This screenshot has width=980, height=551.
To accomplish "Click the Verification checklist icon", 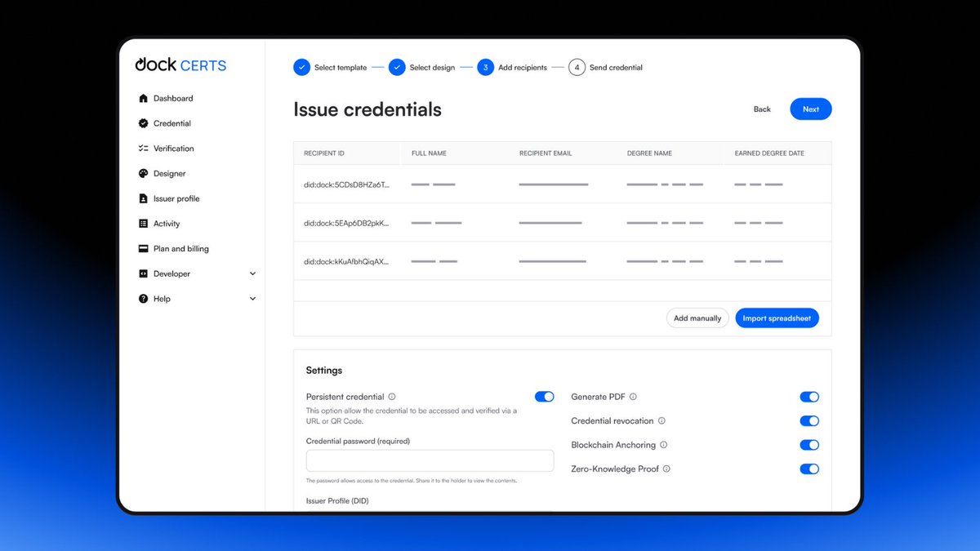I will click(144, 149).
